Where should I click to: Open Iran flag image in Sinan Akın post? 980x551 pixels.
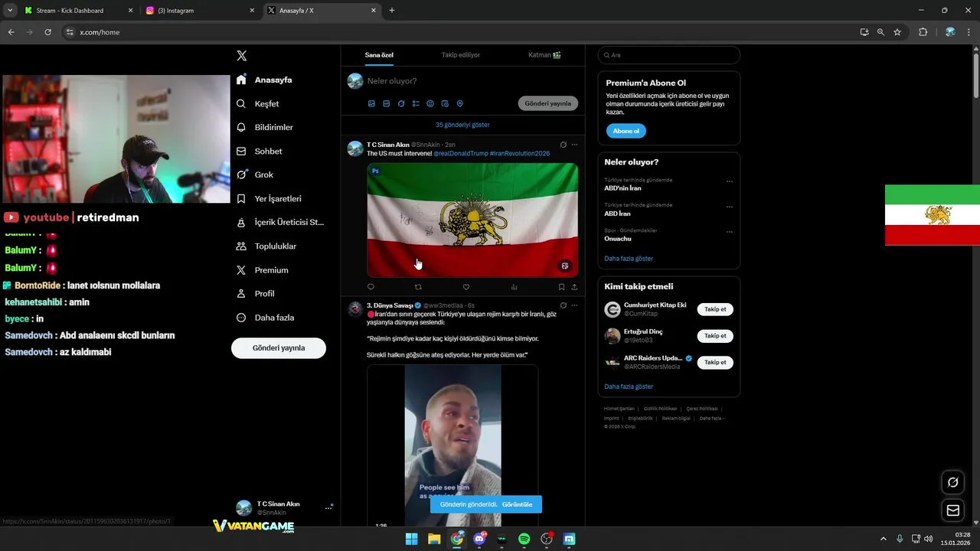472,220
